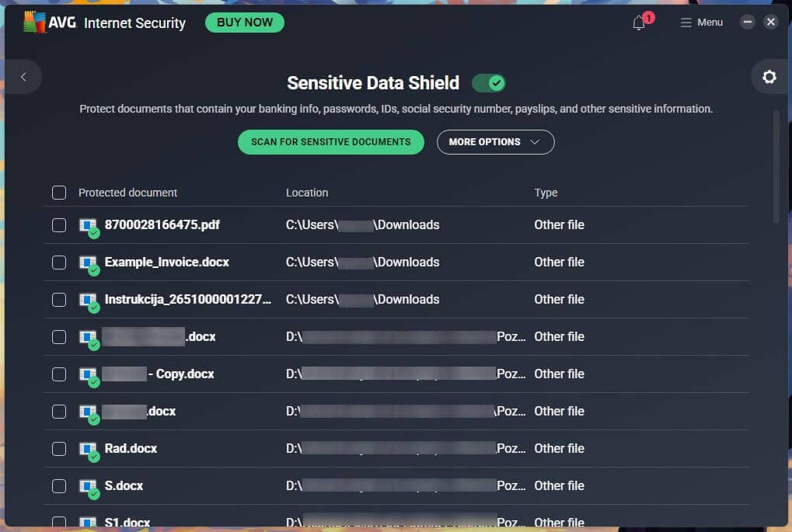Open Sensitive Data Shield settings gear
The image size is (792, 532).
pyautogui.click(x=769, y=77)
